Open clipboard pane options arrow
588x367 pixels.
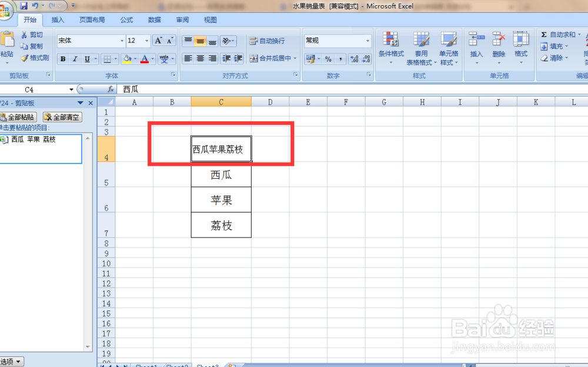[x=80, y=103]
